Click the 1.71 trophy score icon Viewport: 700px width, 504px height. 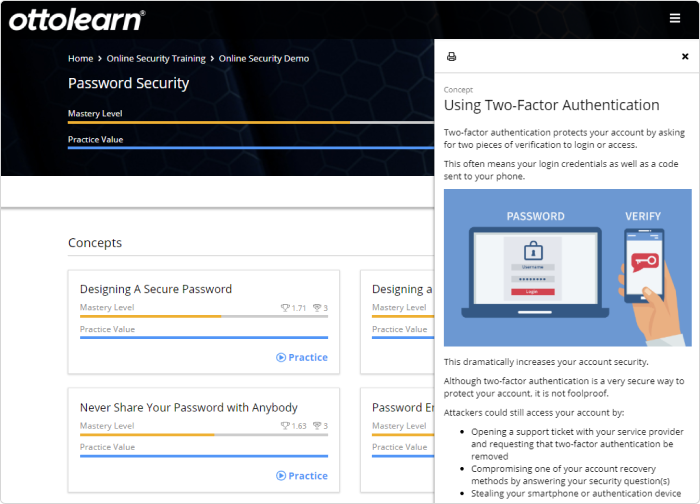pyautogui.click(x=285, y=308)
